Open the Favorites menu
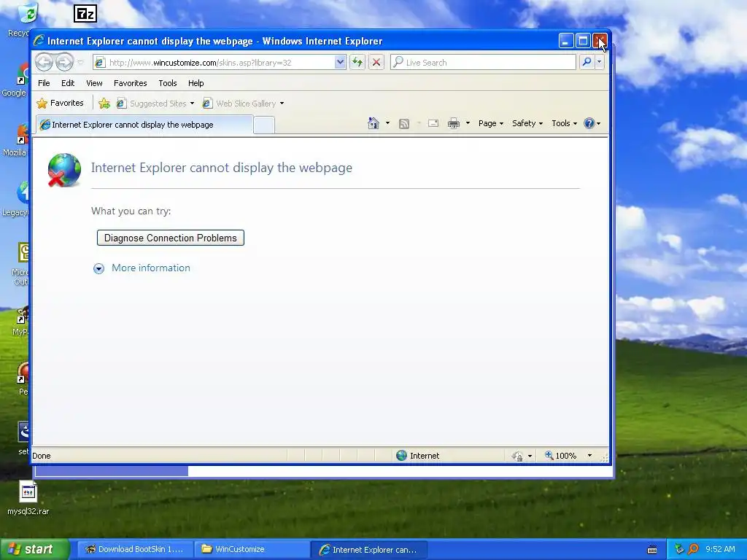Image resolution: width=747 pixels, height=560 pixels. (130, 83)
